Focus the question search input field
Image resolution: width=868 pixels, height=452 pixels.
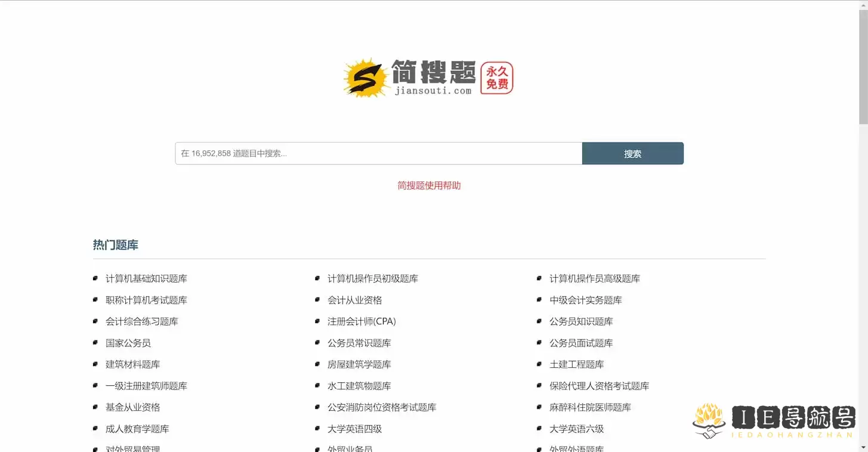pyautogui.click(x=378, y=153)
